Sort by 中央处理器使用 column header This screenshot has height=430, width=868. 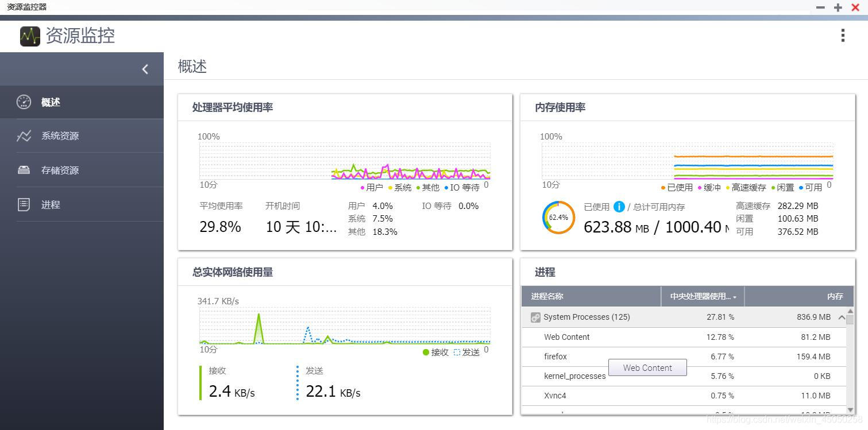click(x=703, y=296)
